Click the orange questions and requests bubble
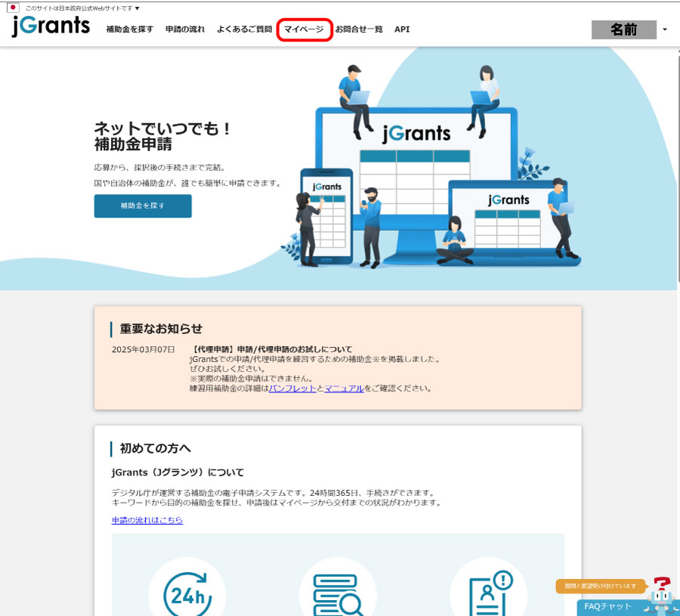 pos(600,586)
